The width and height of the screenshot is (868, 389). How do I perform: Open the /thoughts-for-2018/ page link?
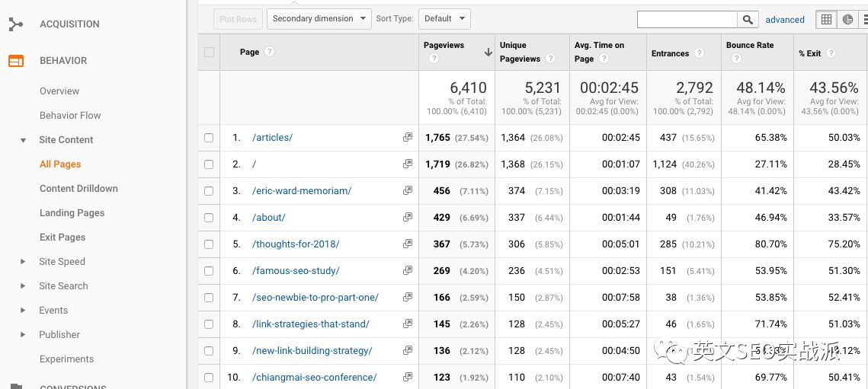(296, 244)
